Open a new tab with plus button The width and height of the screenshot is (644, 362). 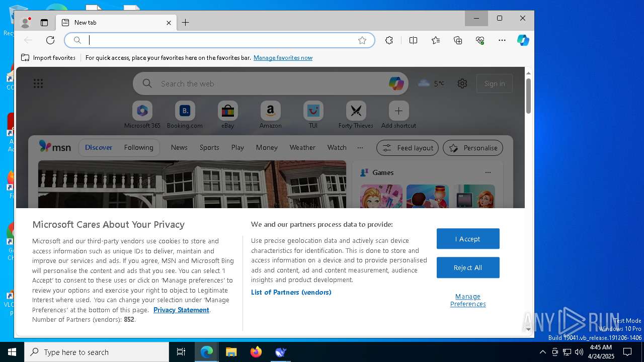tap(185, 23)
